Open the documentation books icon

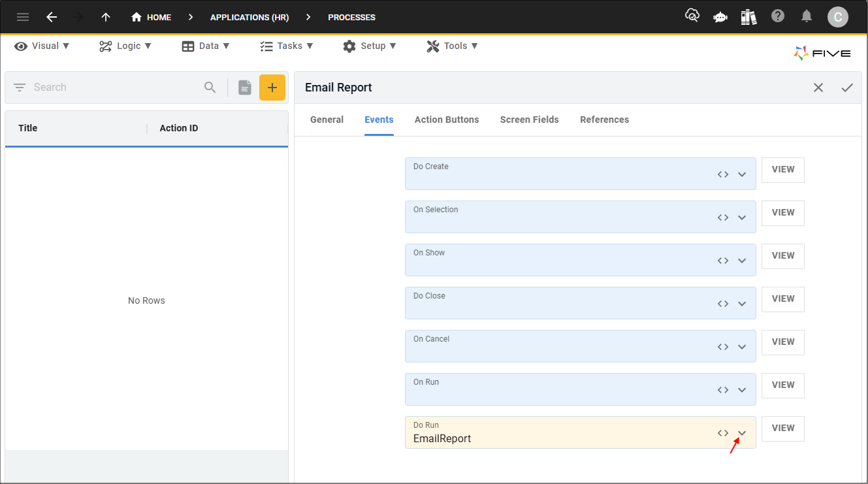point(748,17)
